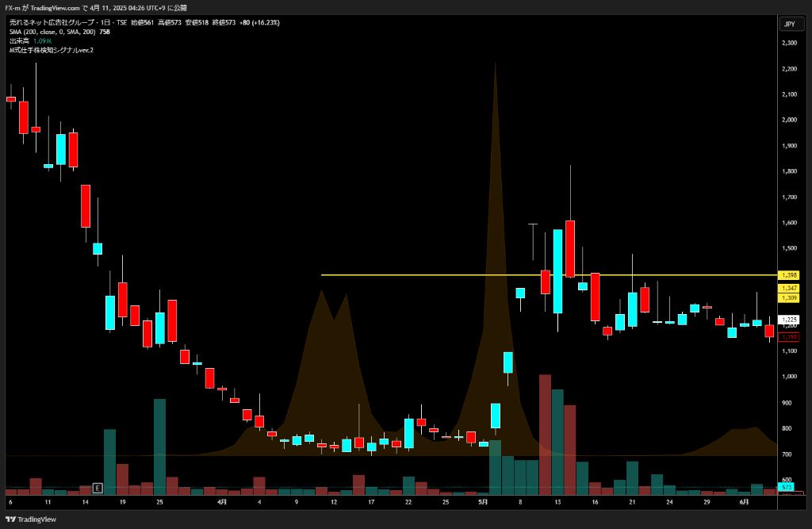Click the M式仕手株検知シグナルver.2 indicator label
The width and height of the screenshot is (812, 529).
click(x=52, y=50)
